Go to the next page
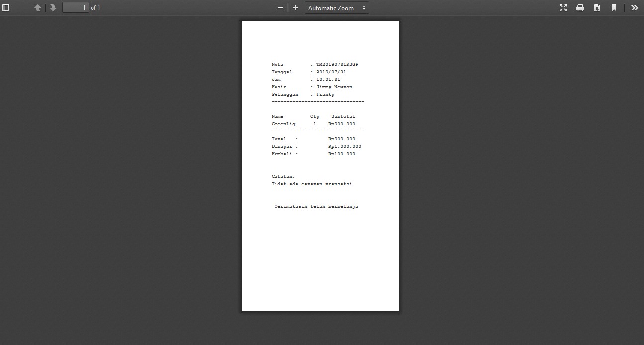Viewport: 644px width, 345px height. pos(53,7)
